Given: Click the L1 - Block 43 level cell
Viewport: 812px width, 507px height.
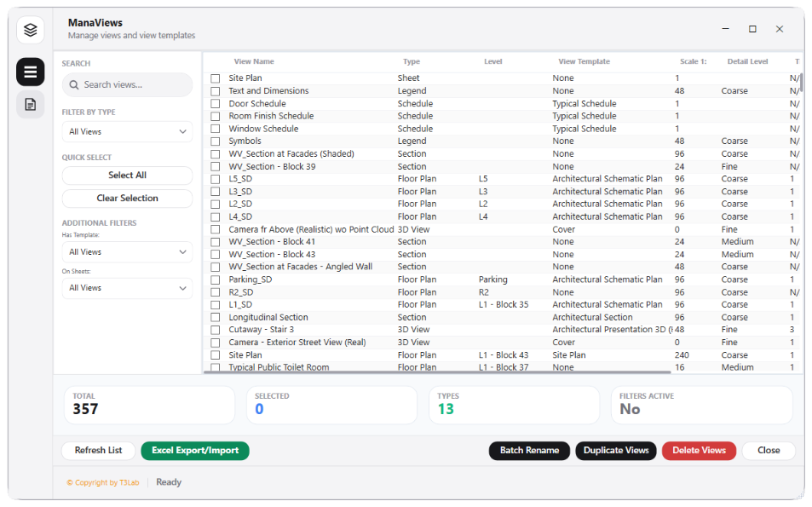Looking at the screenshot, I should click(x=504, y=355).
